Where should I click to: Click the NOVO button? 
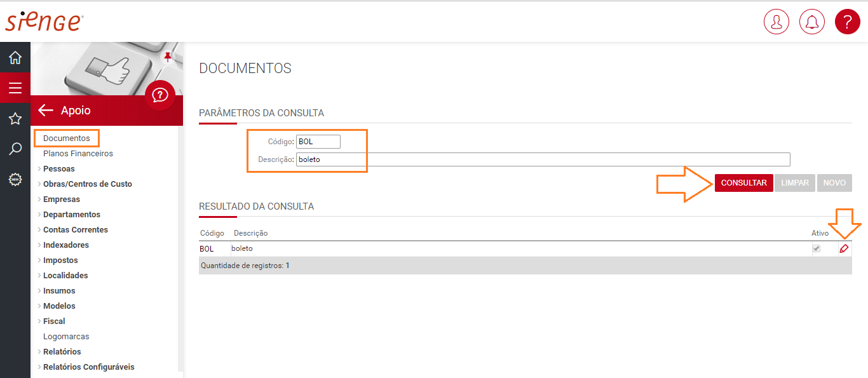834,183
